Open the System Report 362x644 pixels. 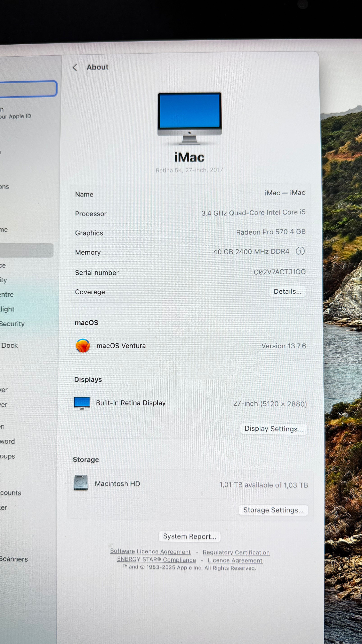pyautogui.click(x=190, y=537)
